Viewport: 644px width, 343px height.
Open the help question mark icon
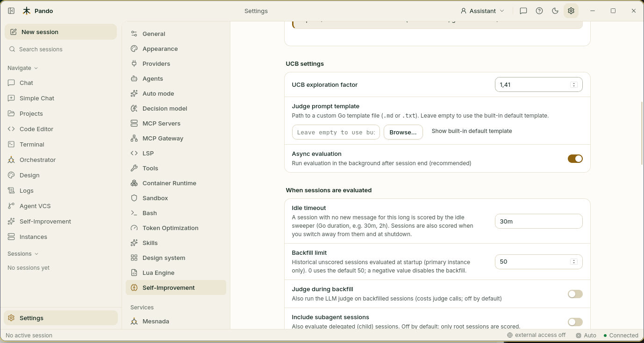[539, 11]
